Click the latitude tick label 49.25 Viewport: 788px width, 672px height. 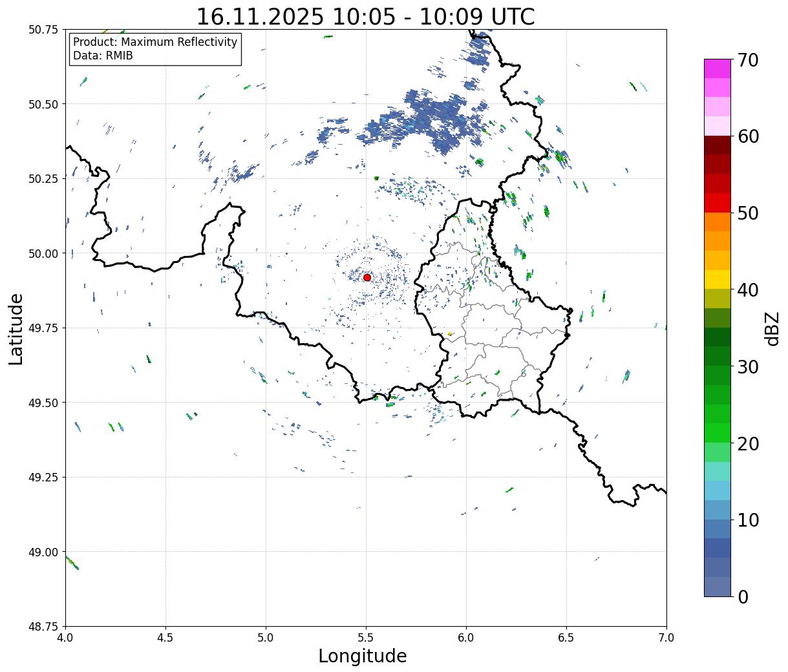coord(43,478)
